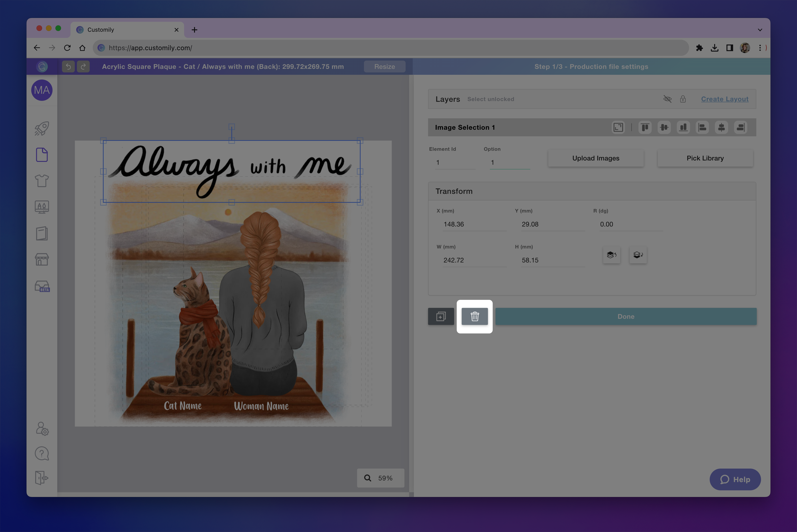Open a new browser tab
This screenshot has height=532, width=797.
point(195,30)
